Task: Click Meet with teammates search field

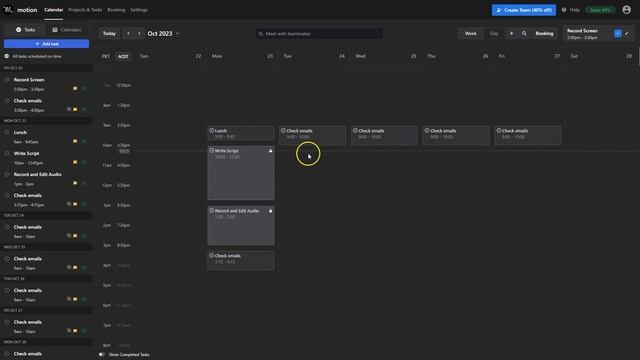Action: 319,34
